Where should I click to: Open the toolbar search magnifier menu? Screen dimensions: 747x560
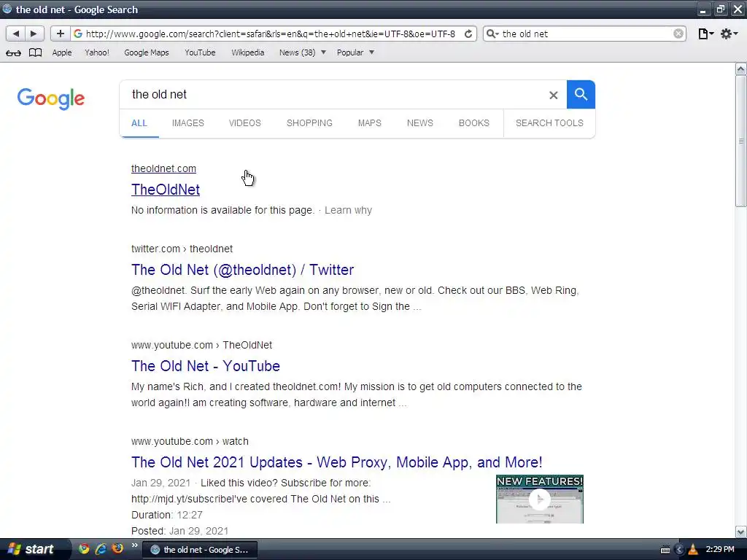492,34
